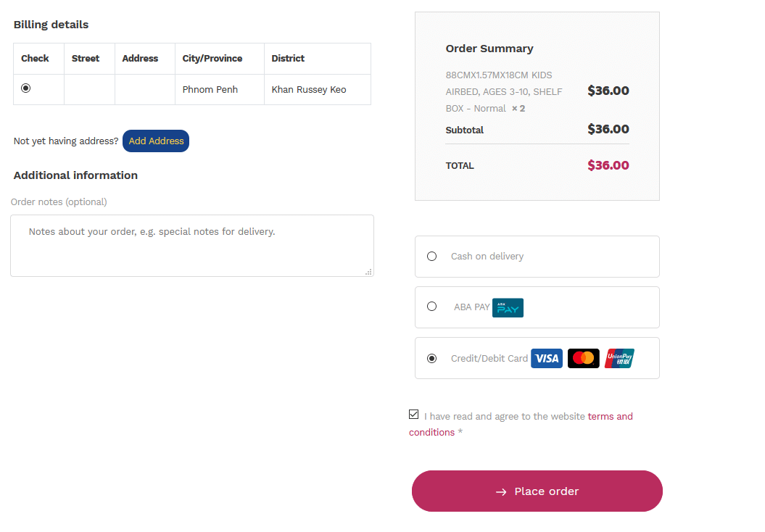Click the notes textarea resize handle

pyautogui.click(x=368, y=272)
